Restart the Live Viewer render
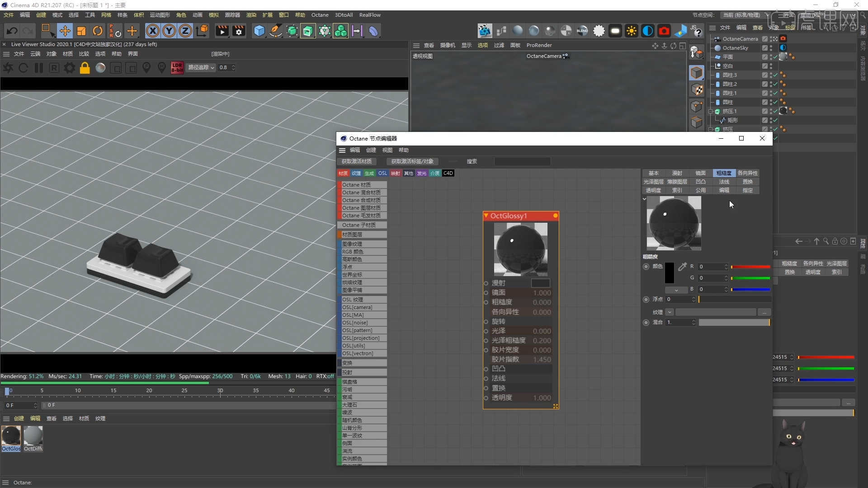The width and height of the screenshot is (868, 488). pos(23,68)
